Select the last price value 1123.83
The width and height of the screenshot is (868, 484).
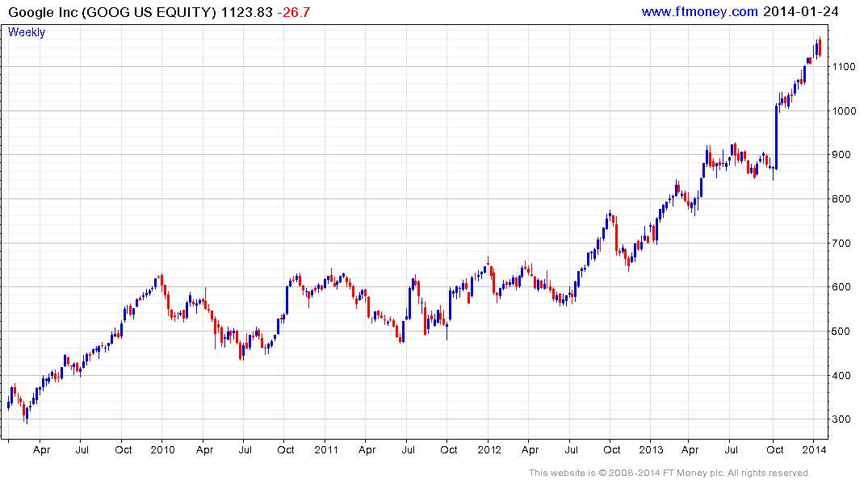click(x=247, y=12)
